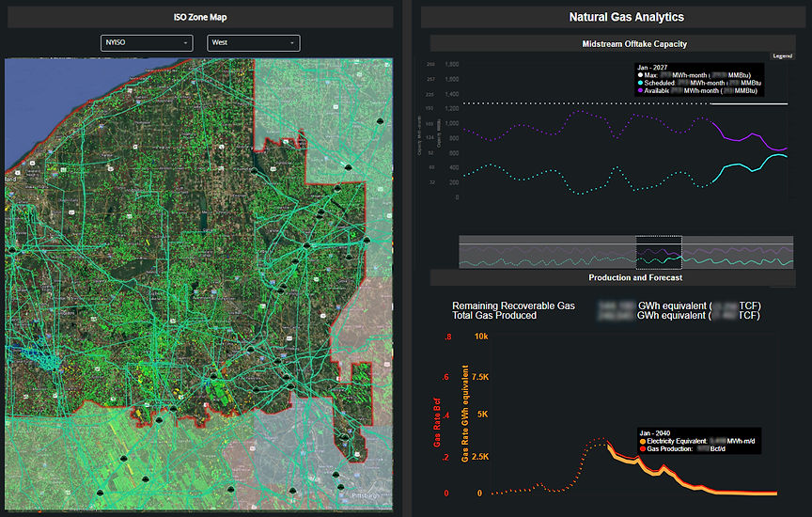
Task: Click the overview strip right of the range window
Action: [738, 252]
